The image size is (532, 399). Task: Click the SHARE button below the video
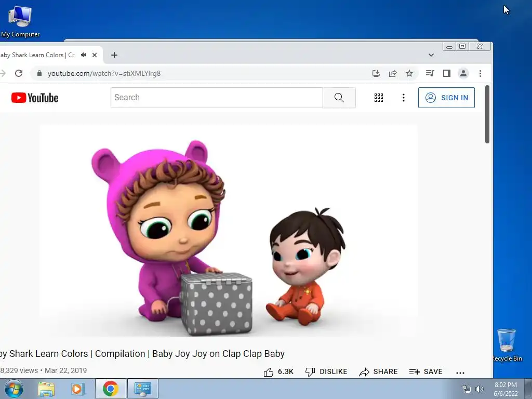(378, 372)
